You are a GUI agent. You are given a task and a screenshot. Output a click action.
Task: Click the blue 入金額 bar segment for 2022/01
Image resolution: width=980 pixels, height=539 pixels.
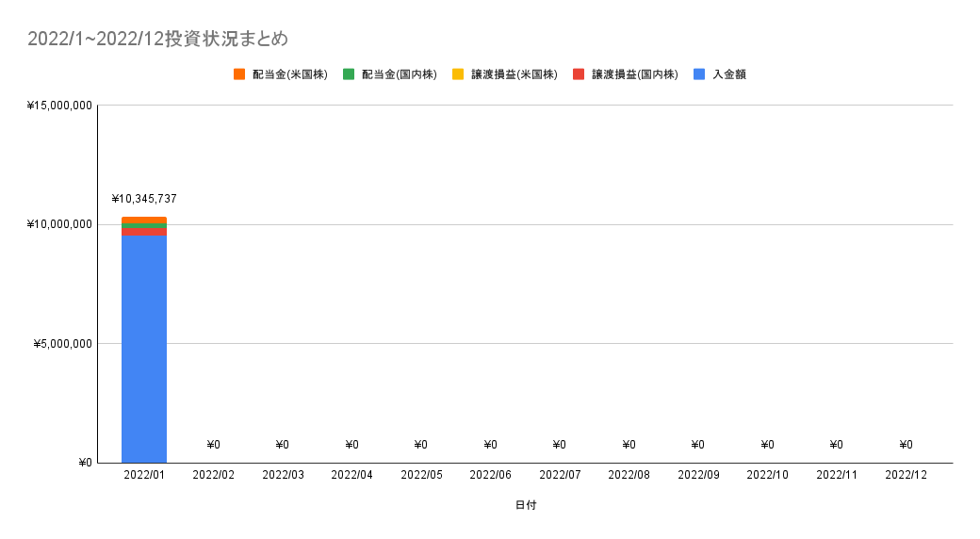(x=144, y=349)
